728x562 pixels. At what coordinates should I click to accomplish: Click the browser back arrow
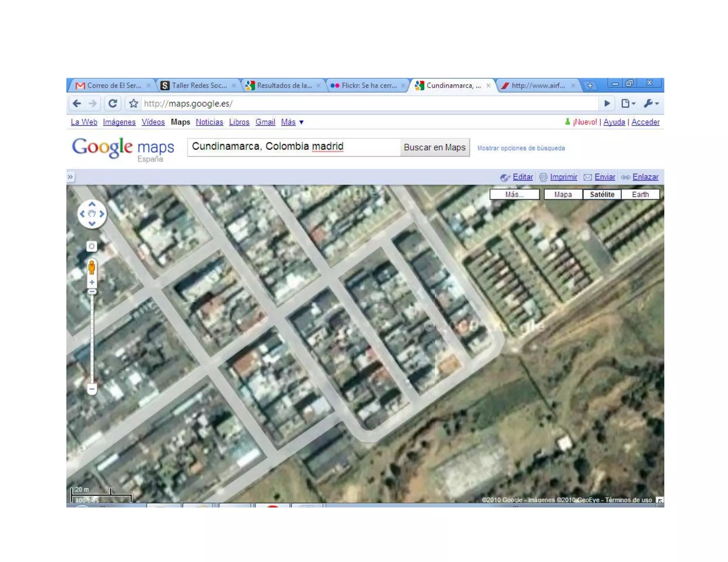[x=77, y=103]
